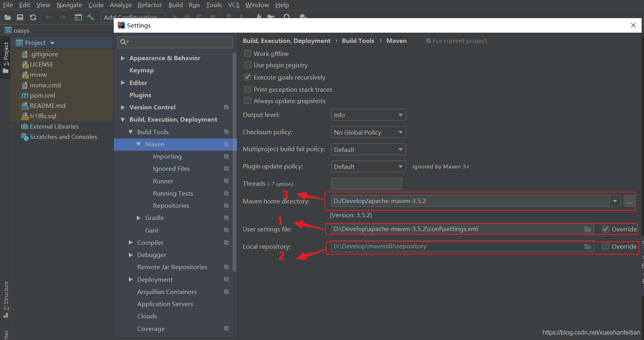Enable the Work offline checkbox

pos(247,53)
